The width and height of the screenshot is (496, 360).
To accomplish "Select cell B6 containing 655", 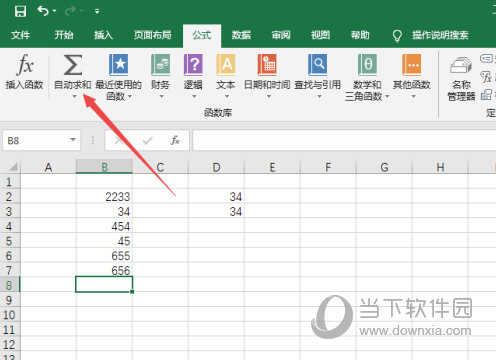I will click(x=104, y=255).
